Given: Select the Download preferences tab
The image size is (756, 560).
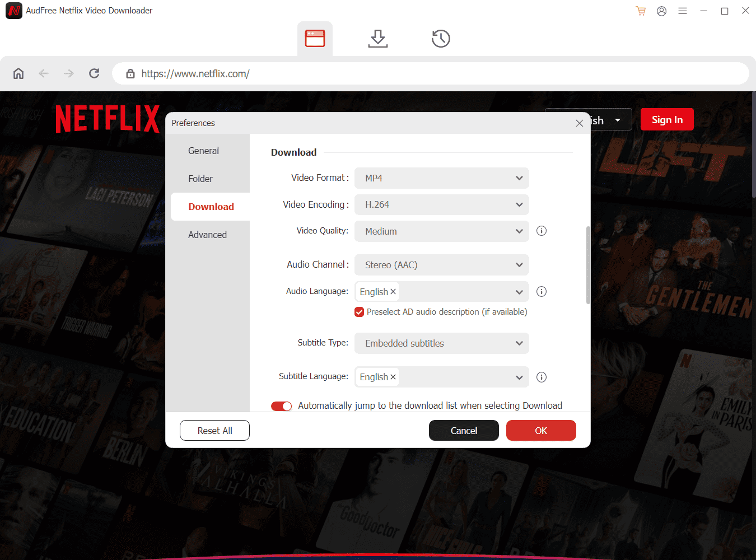Looking at the screenshot, I should [x=210, y=207].
